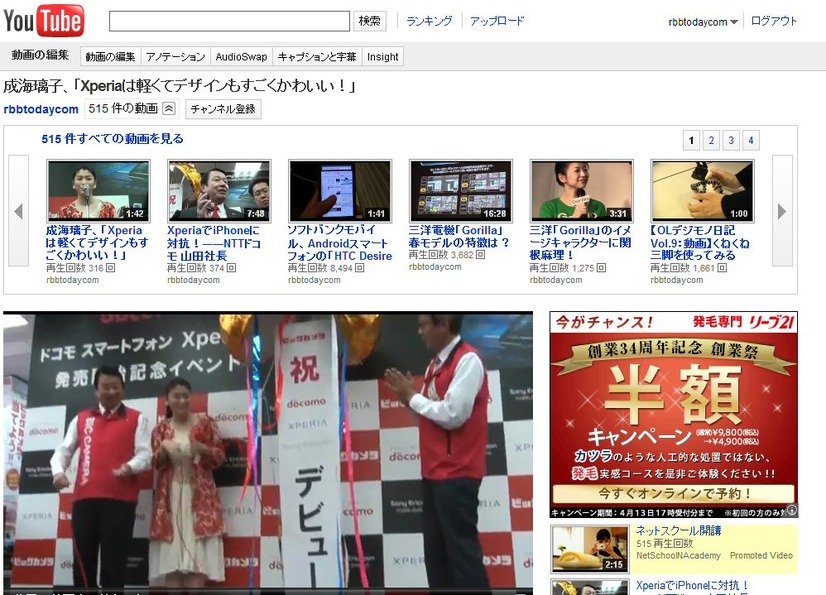Click the carousel next arrow

[x=782, y=211]
